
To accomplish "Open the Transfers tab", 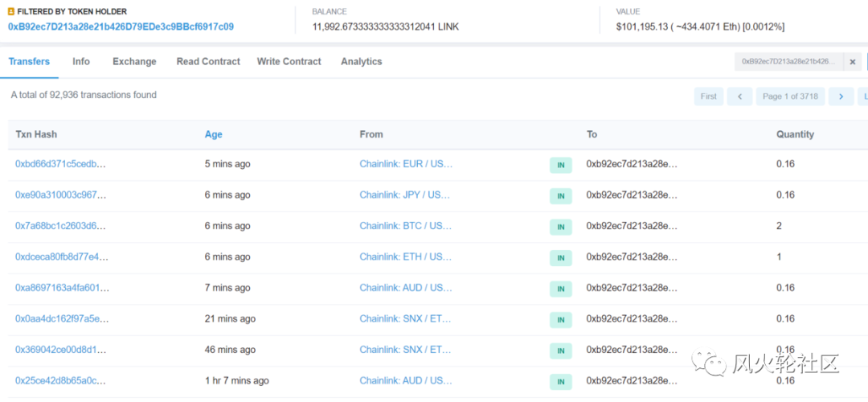I will tap(29, 61).
